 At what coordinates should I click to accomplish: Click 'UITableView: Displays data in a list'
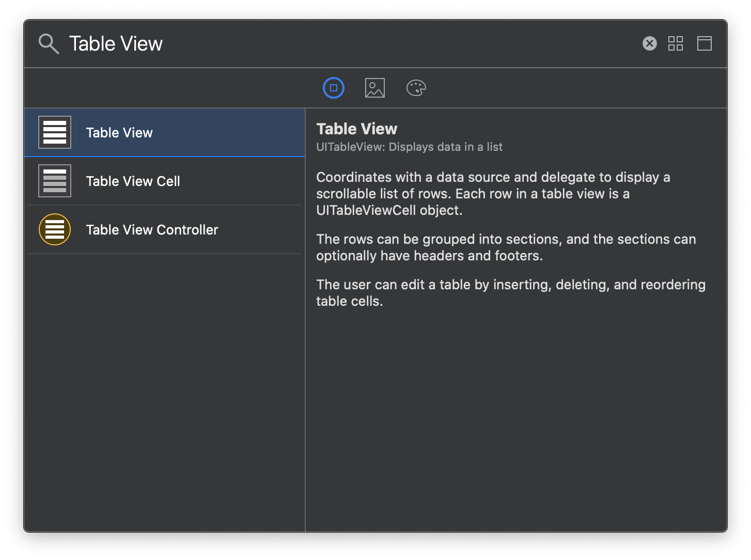[x=409, y=147]
